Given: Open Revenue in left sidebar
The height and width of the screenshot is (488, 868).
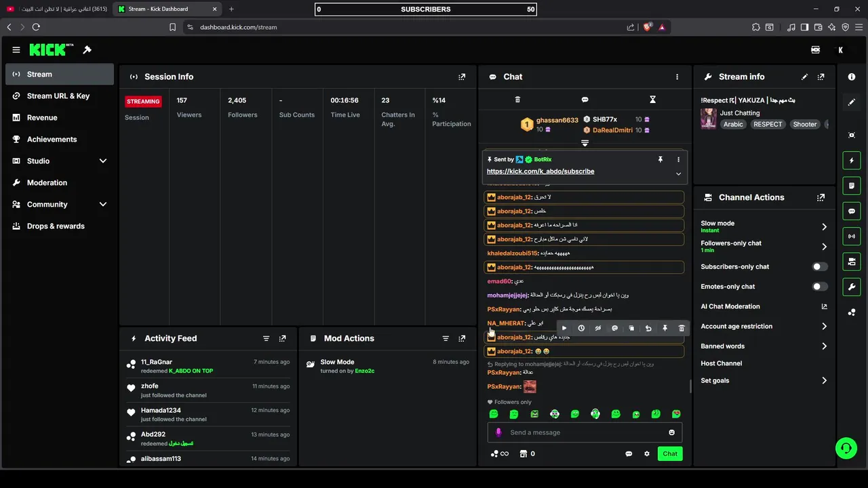Looking at the screenshot, I should coord(60,117).
